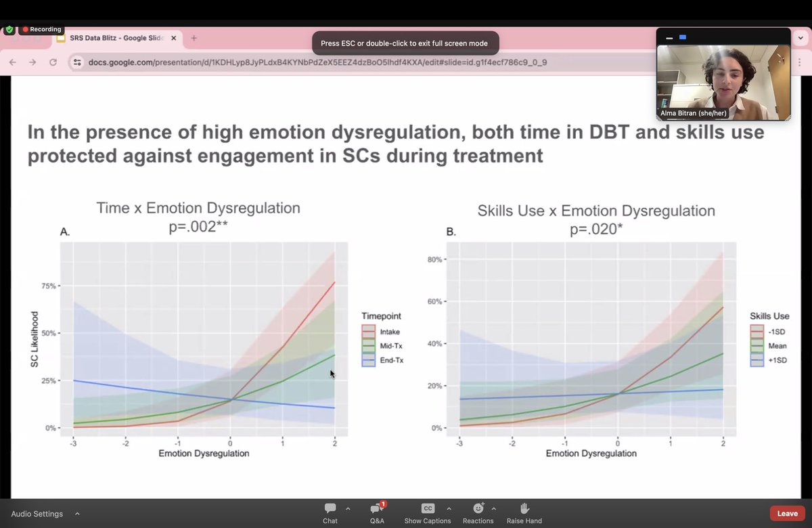Click the p=.020* text
Viewport: 812px width, 528px height.
pos(596,229)
